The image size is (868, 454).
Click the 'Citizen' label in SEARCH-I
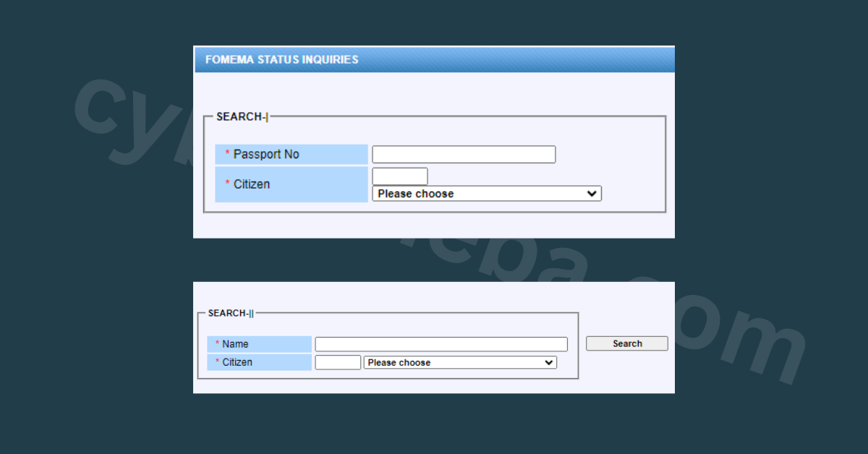tap(252, 184)
